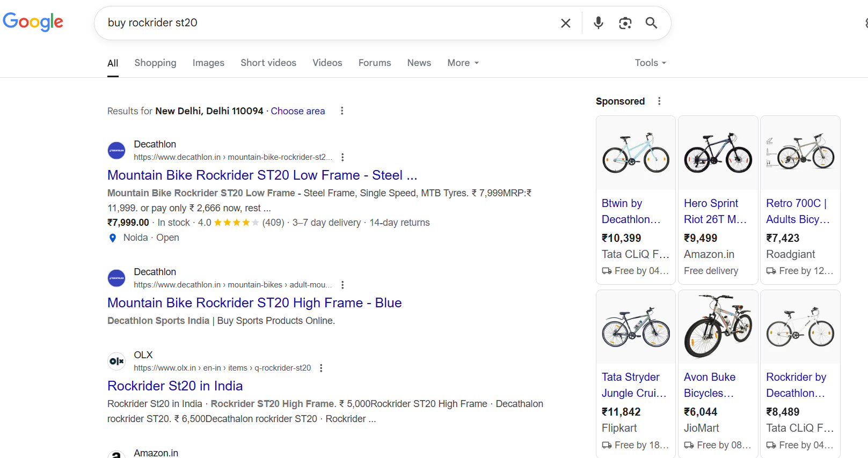Open the Tools dropdown

650,63
